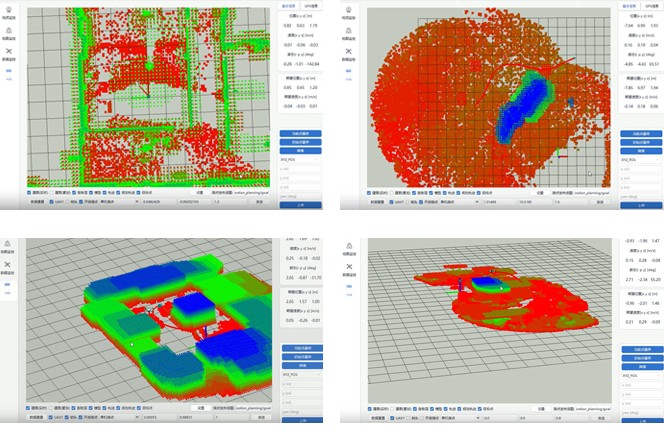The image size is (664, 436).
Task: Click the middle of three blue buttons, top-left window
Action: click(300, 142)
